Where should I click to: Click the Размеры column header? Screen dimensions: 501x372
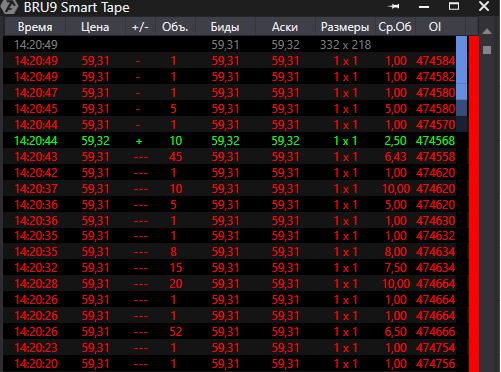[x=345, y=27]
